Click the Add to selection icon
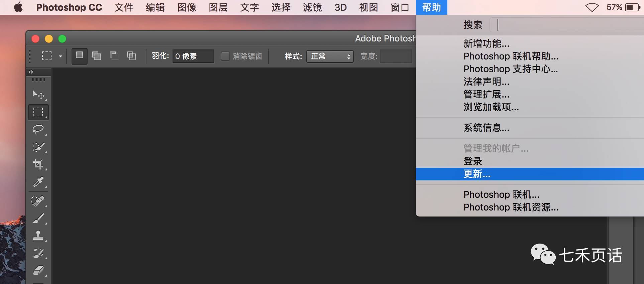The image size is (644, 284). pos(97,56)
